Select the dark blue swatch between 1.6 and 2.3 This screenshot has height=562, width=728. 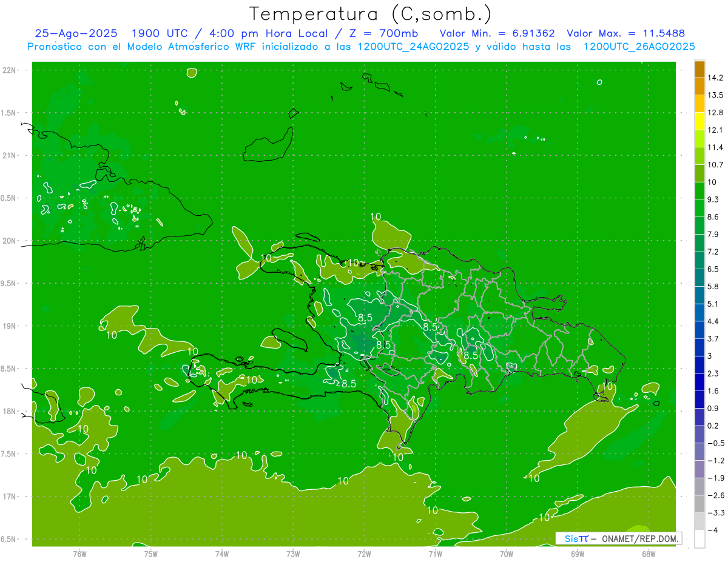699,383
